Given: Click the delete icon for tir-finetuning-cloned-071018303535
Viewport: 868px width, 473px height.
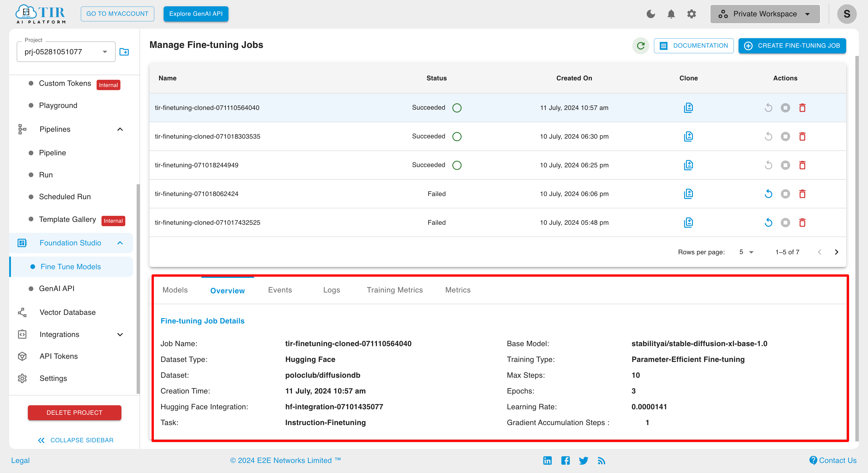Looking at the screenshot, I should 803,136.
